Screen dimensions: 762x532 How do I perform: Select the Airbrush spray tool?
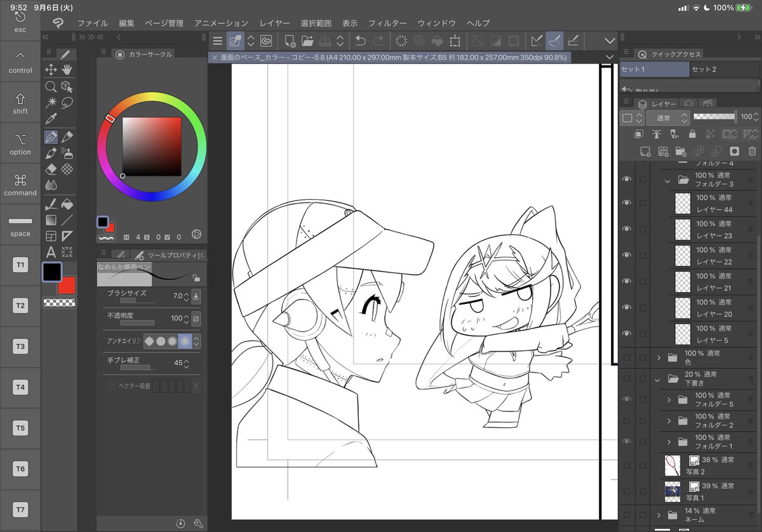67,153
